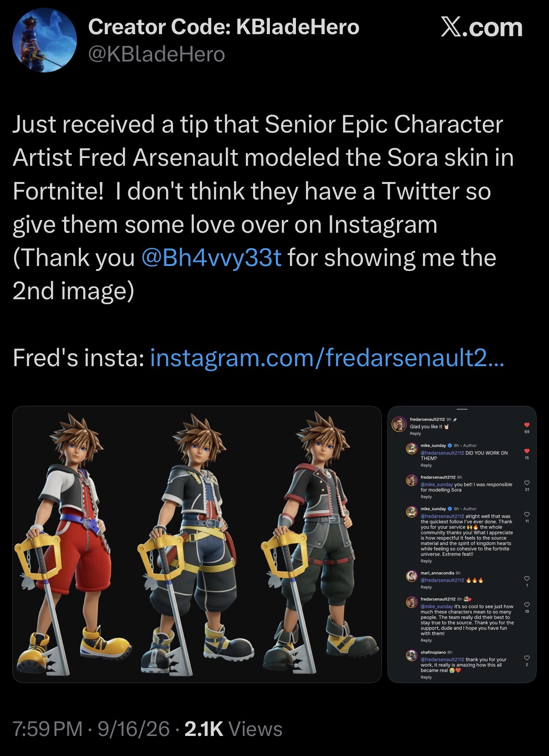Click Reply under 'Glad you like it'
This screenshot has height=756, width=549.
click(415, 434)
